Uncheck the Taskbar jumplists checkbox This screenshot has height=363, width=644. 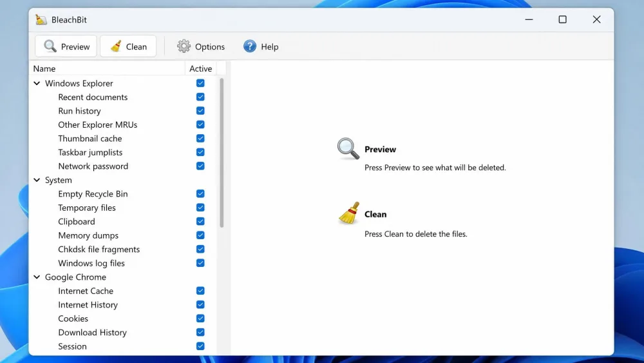click(200, 152)
